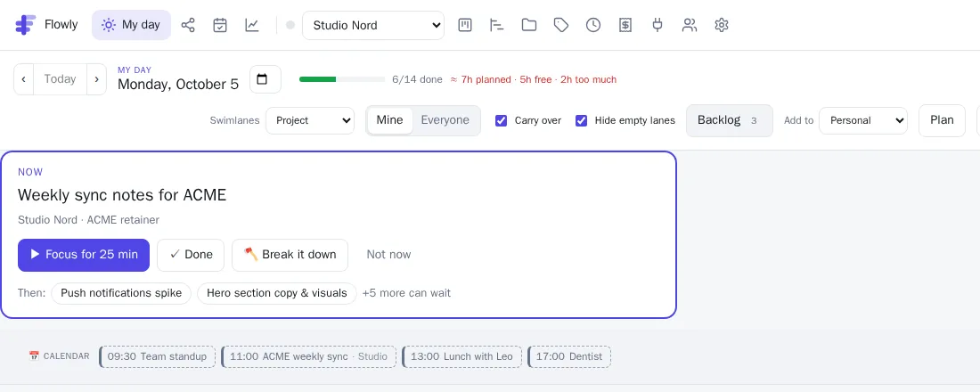This screenshot has width=980, height=392.
Task: Open the team members icon
Action: point(690,25)
